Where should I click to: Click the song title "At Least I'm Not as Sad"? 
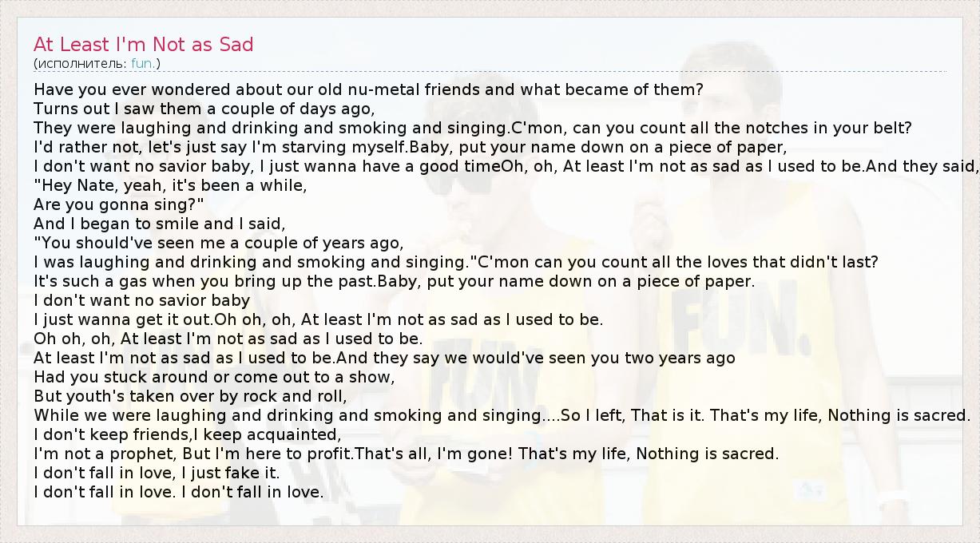coord(144,45)
